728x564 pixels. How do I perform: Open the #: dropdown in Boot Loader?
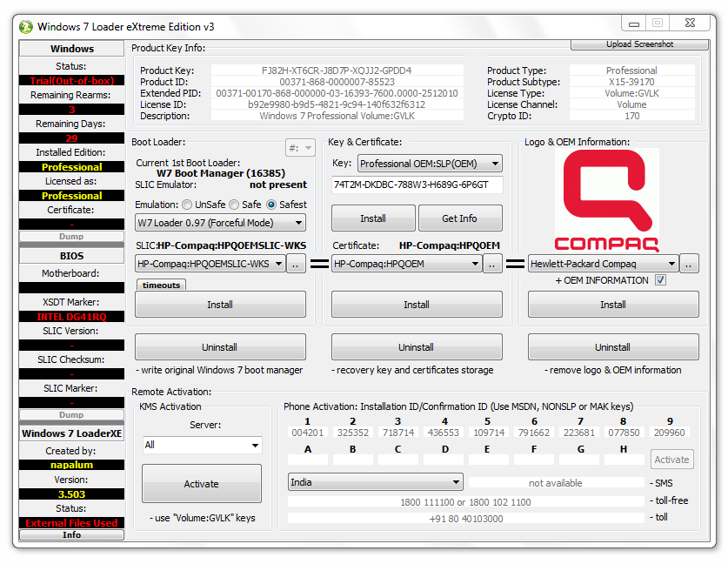[300, 148]
